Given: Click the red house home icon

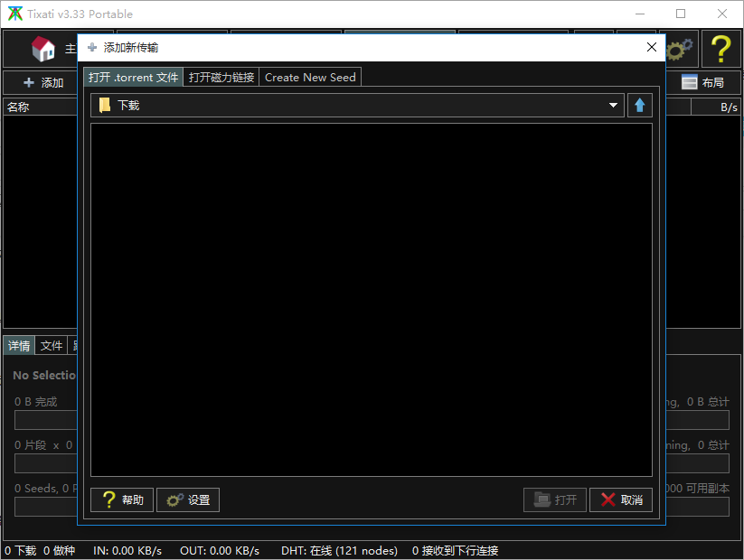Looking at the screenshot, I should (42, 49).
